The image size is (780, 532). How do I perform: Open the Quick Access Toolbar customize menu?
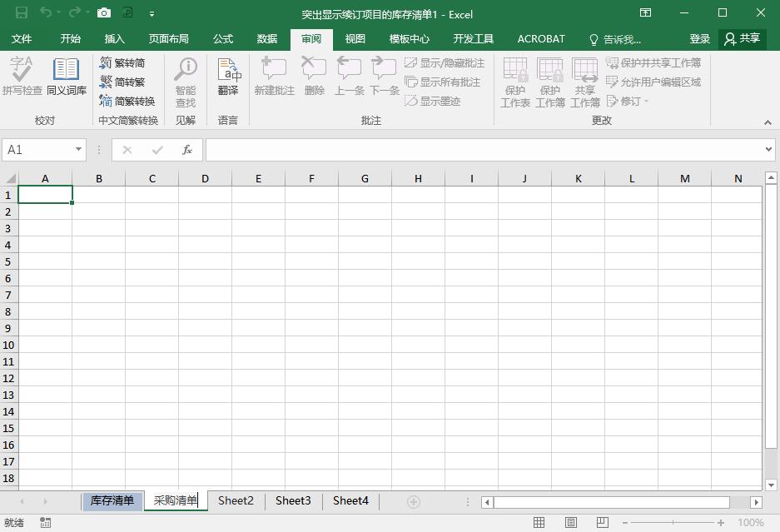click(152, 13)
